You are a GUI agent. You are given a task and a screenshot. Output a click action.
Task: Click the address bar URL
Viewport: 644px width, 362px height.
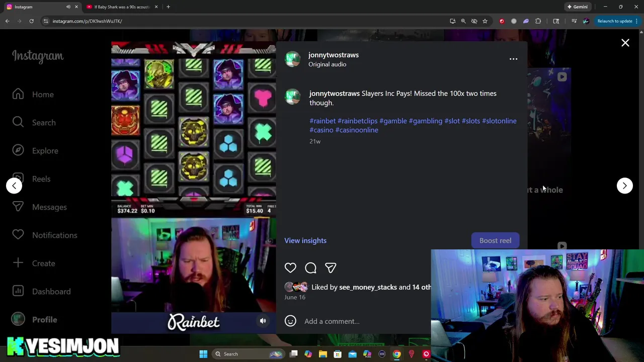pyautogui.click(x=87, y=21)
